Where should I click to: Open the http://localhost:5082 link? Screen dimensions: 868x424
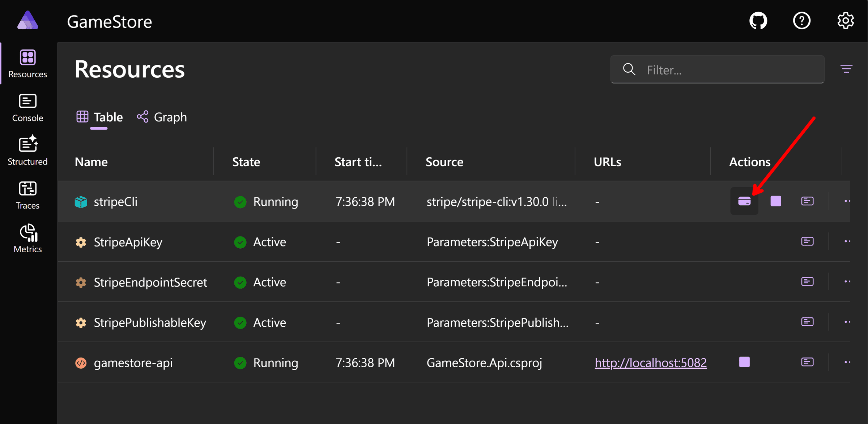(651, 363)
